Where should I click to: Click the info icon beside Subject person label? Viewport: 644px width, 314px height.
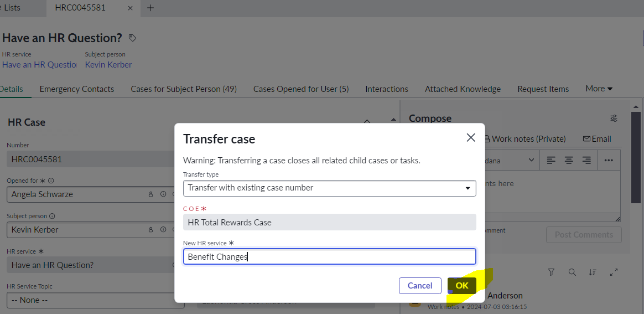(x=52, y=216)
